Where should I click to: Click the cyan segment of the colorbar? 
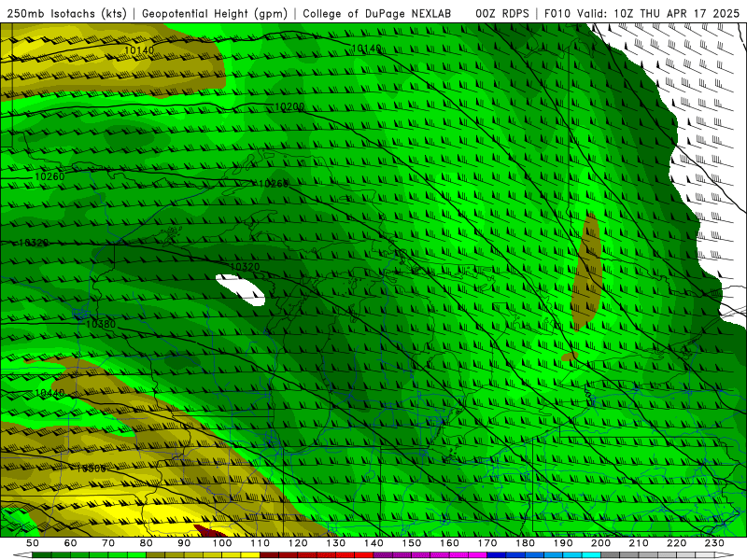[591, 555]
